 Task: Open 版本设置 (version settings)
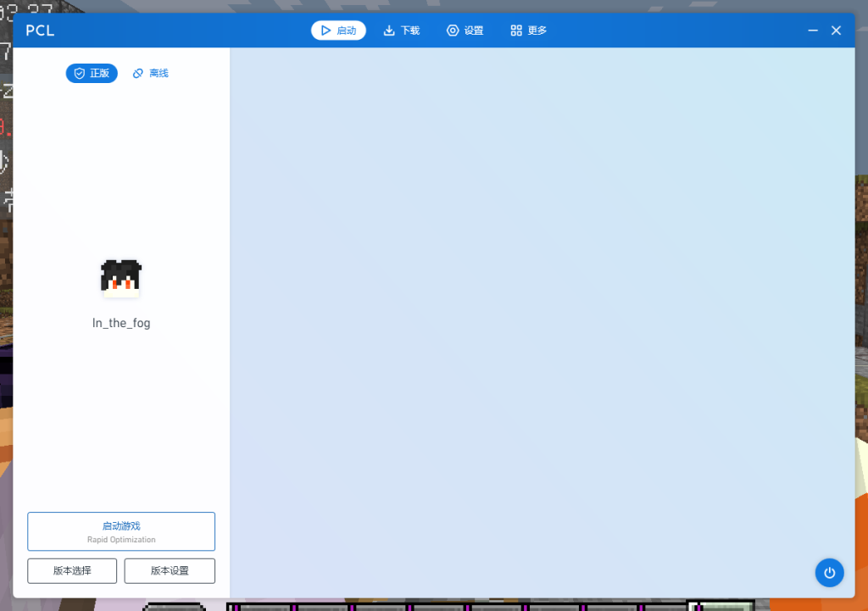(x=170, y=570)
